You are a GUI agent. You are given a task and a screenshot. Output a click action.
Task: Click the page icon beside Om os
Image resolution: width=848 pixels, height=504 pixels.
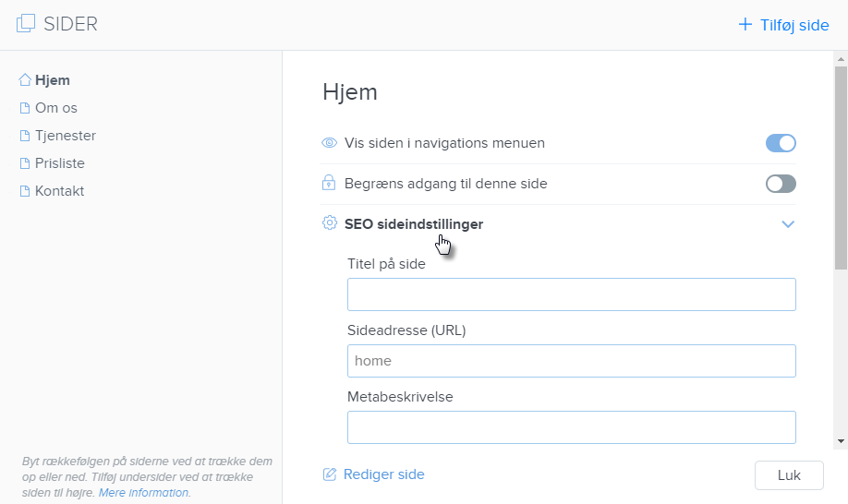(x=25, y=108)
